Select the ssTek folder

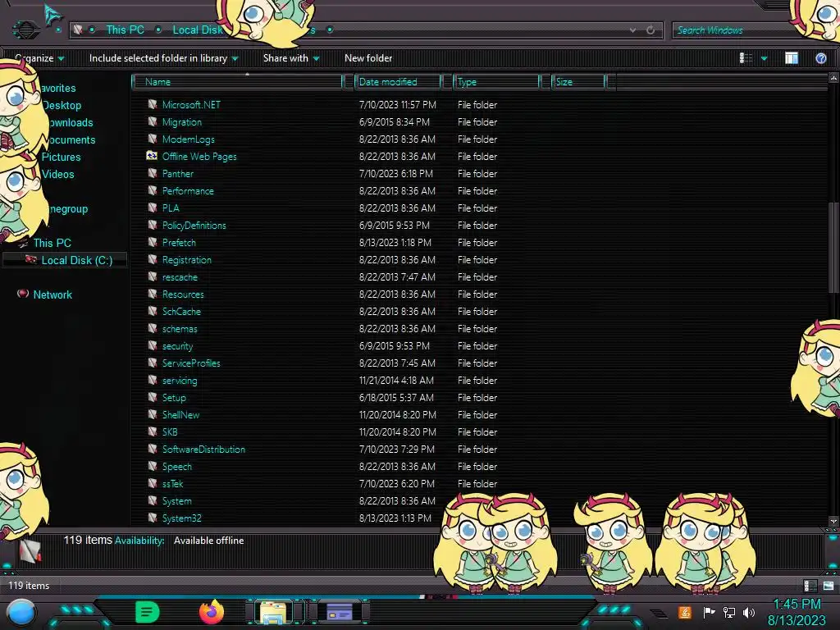[172, 483]
